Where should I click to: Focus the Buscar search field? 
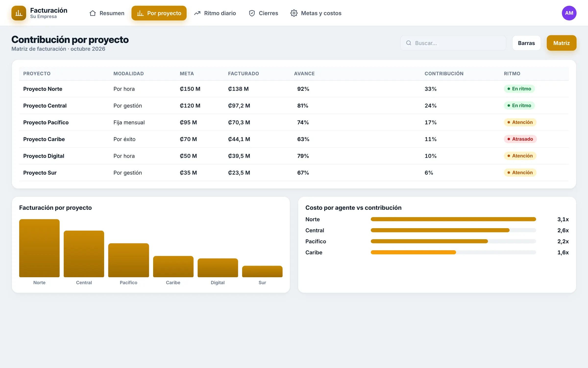tap(453, 43)
